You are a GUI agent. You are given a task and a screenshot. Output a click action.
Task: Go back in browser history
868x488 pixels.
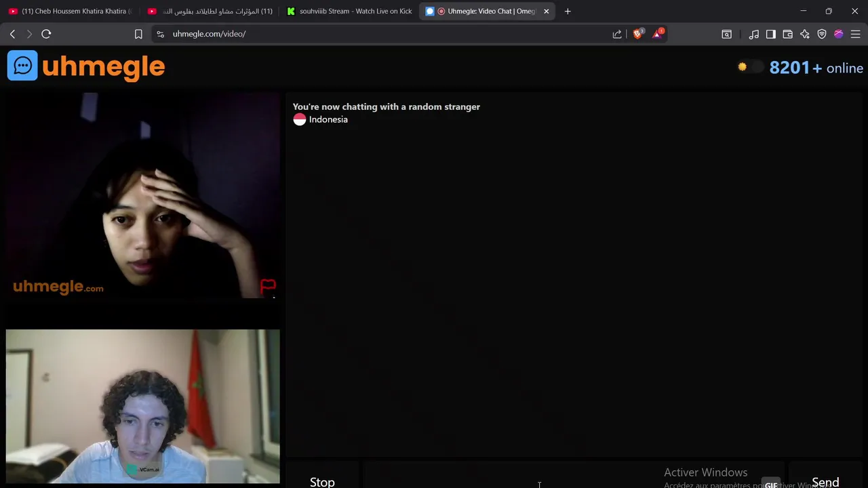12,34
